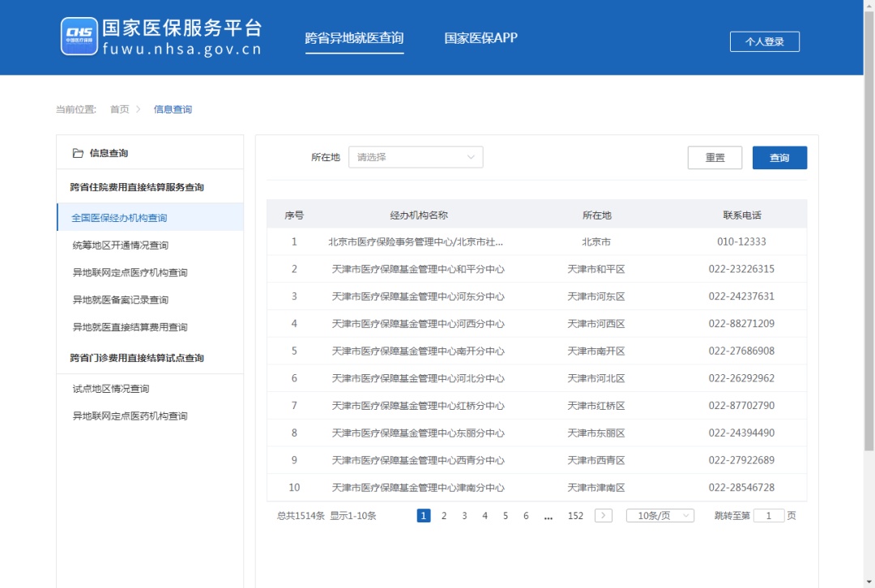
Task: Click the folder icon beside 信息查询
Action: click(78, 153)
